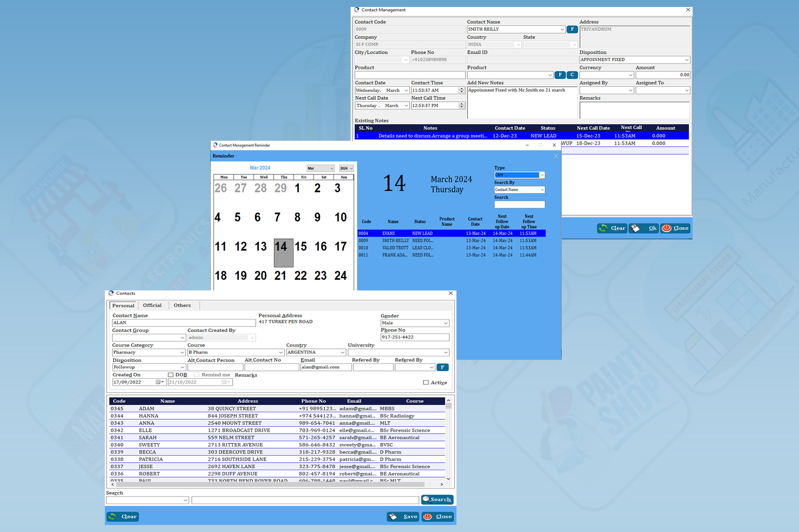Enable the DOB checkbox
Screen dimensions: 799x532
pyautogui.click(x=171, y=375)
